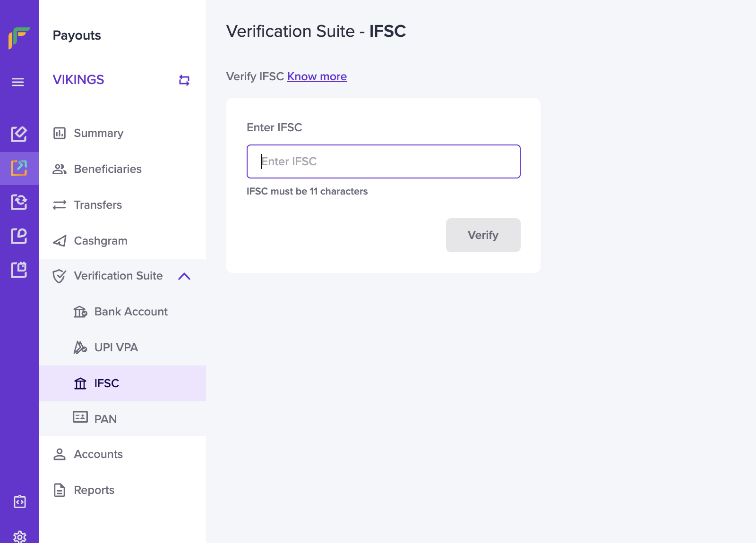
Task: Open PAN verification page
Action: [x=105, y=419]
